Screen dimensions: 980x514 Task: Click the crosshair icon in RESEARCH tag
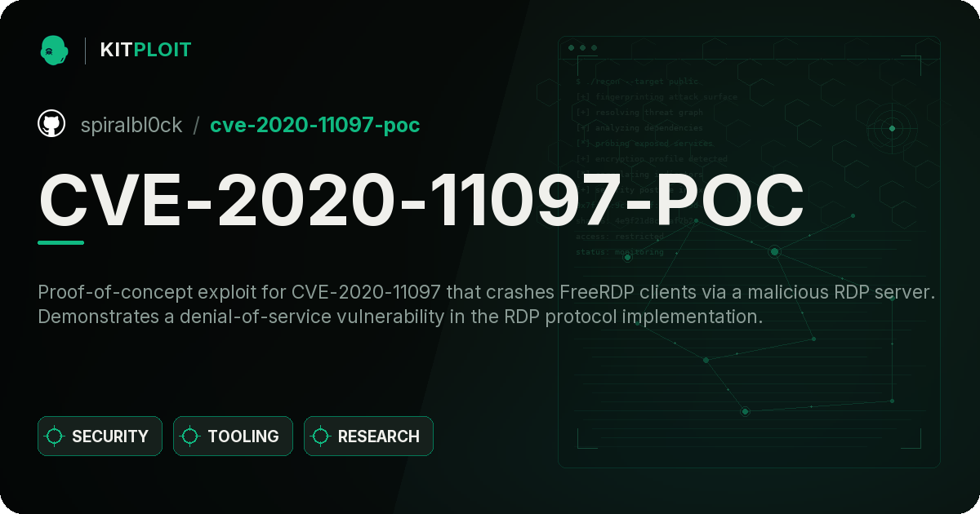coord(321,436)
